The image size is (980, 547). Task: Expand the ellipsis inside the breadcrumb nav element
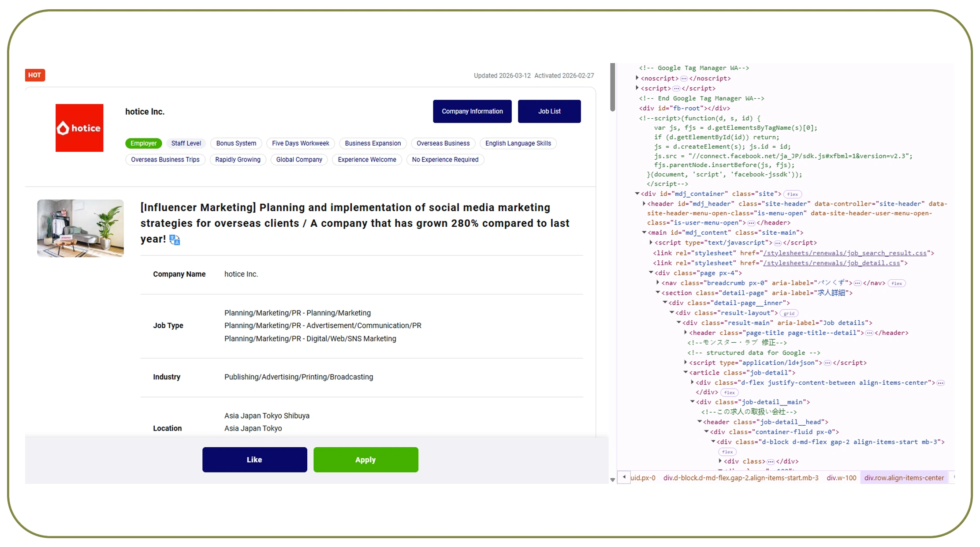857,283
